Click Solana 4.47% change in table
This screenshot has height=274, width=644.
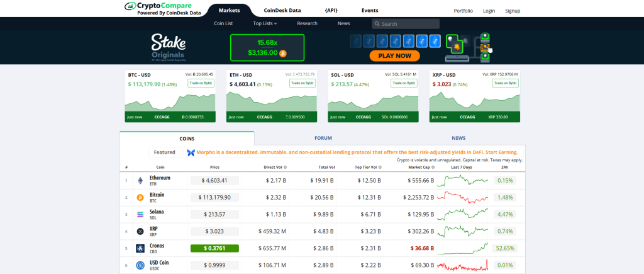tap(505, 214)
